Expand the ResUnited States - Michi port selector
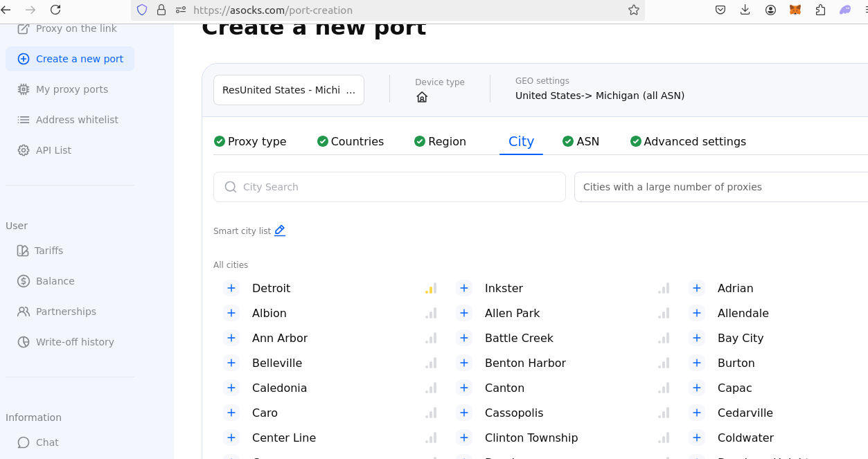 [288, 90]
